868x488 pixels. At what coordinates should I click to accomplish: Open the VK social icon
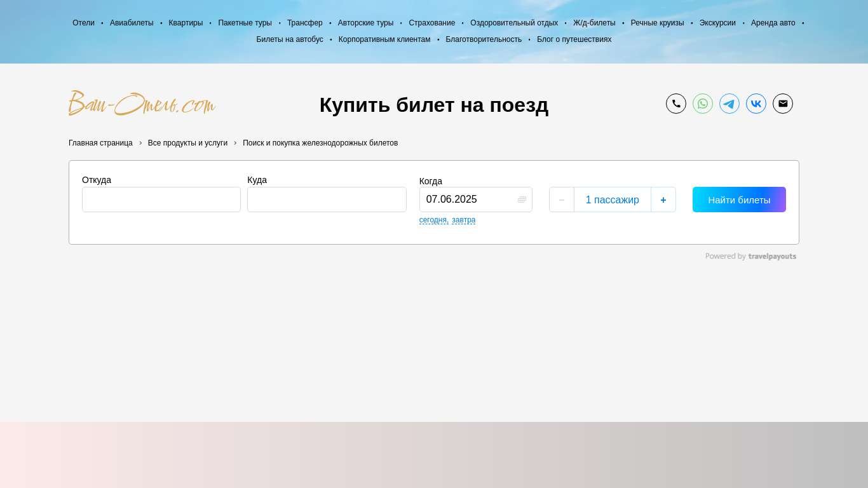coord(756,104)
